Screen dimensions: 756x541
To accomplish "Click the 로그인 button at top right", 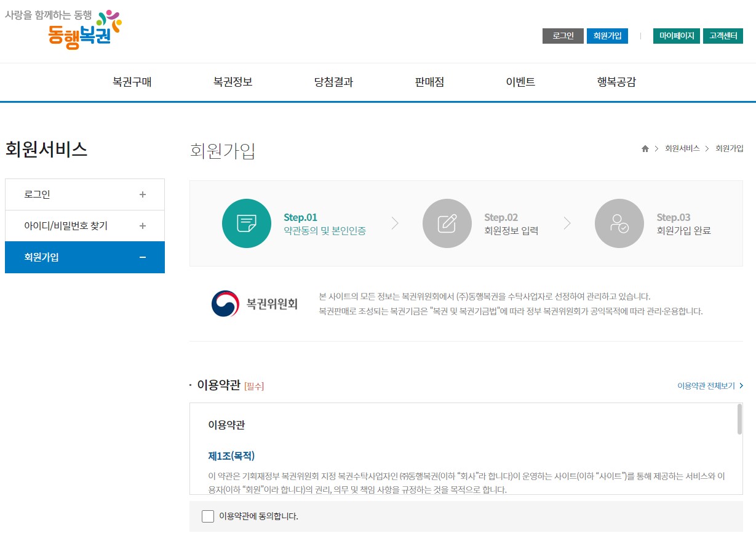I will coord(562,36).
